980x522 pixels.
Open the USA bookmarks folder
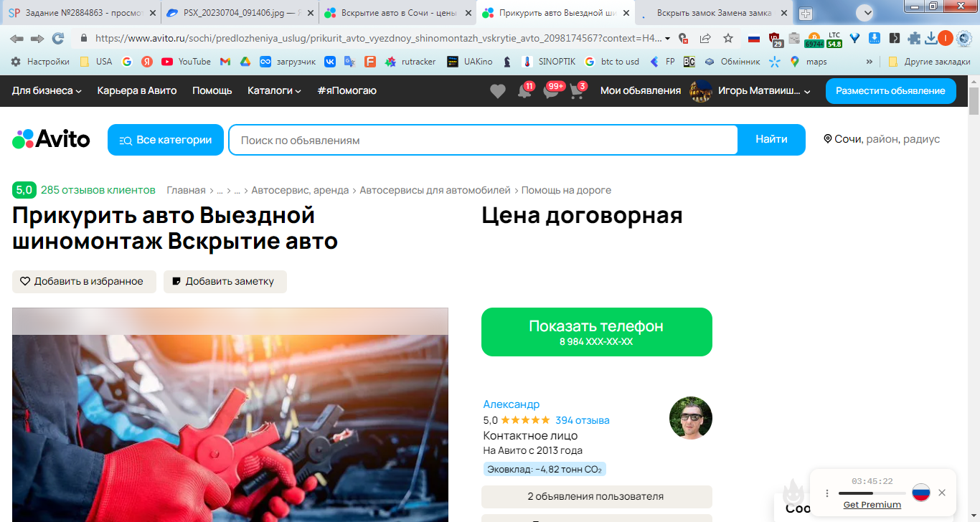(x=96, y=62)
